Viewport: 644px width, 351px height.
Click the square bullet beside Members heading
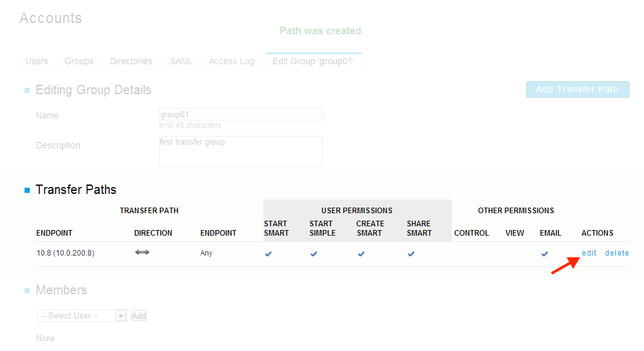tap(27, 291)
